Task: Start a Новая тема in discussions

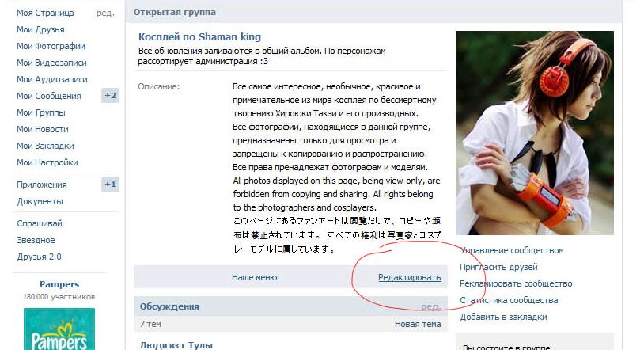Action: tap(418, 324)
